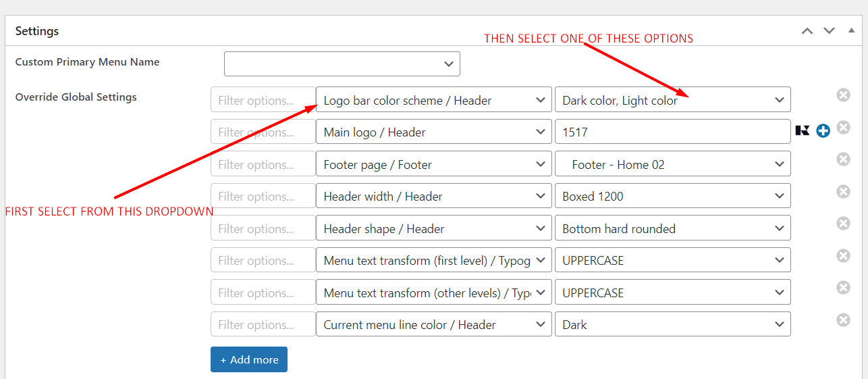Open Main logo / Header dropdown
Image resolution: width=868 pixels, height=379 pixels.
coord(434,132)
